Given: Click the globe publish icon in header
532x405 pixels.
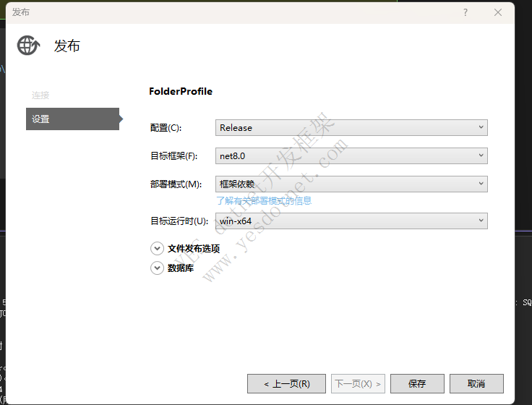Looking at the screenshot, I should click(28, 46).
